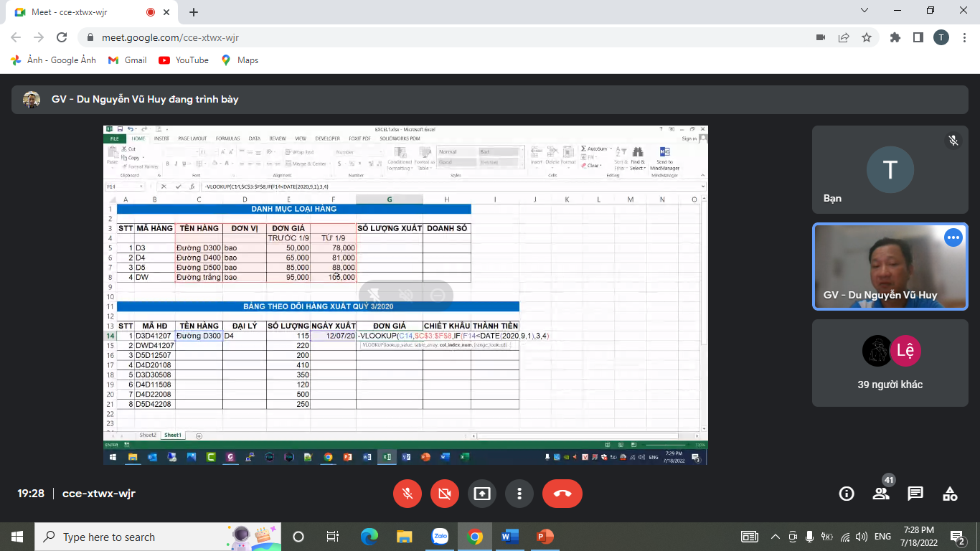
Task: Open Word from the Windows taskbar
Action: (510, 537)
